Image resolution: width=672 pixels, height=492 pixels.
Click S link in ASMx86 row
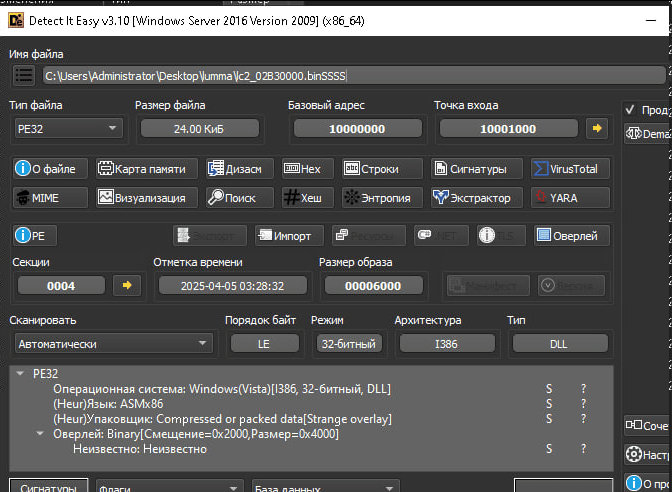[x=549, y=404]
